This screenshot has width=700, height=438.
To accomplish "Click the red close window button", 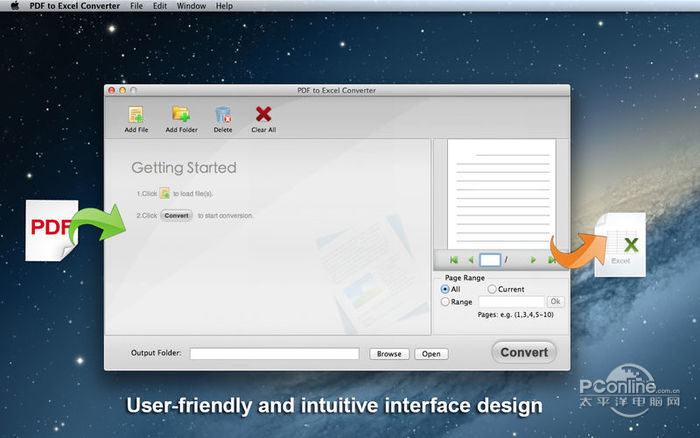I will tap(112, 90).
